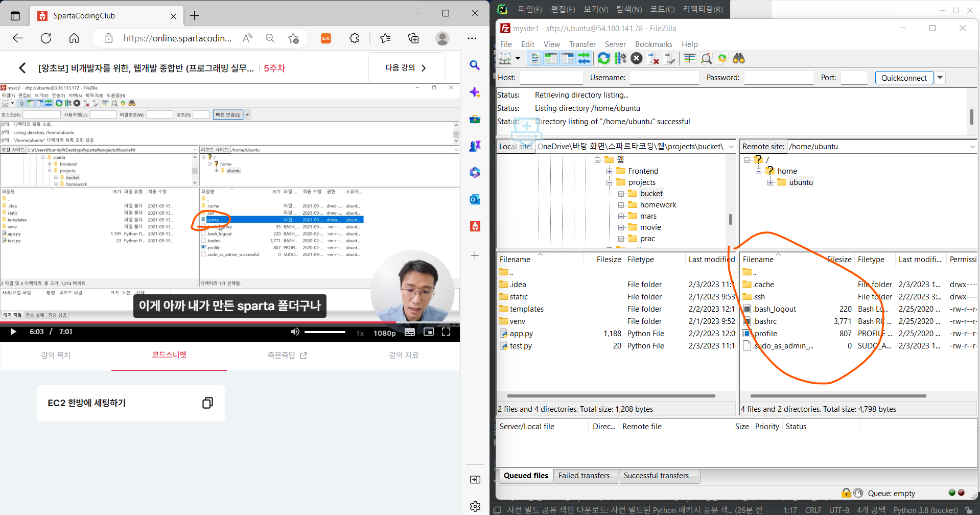Select the movie folder in local tree
This screenshot has width=980, height=515.
[x=650, y=227]
